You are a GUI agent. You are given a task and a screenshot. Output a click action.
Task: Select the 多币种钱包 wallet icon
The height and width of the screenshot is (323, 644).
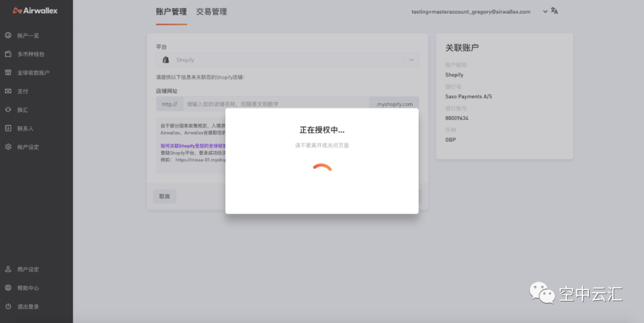coord(8,54)
